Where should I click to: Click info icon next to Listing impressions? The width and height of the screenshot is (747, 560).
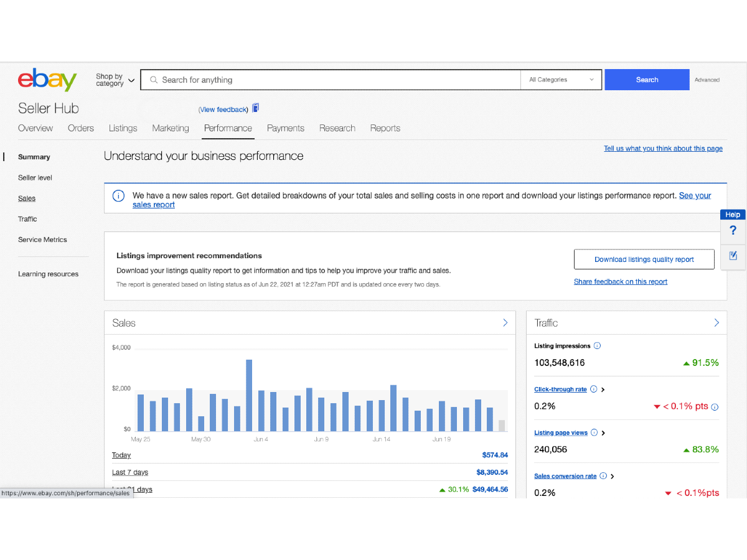tap(597, 346)
